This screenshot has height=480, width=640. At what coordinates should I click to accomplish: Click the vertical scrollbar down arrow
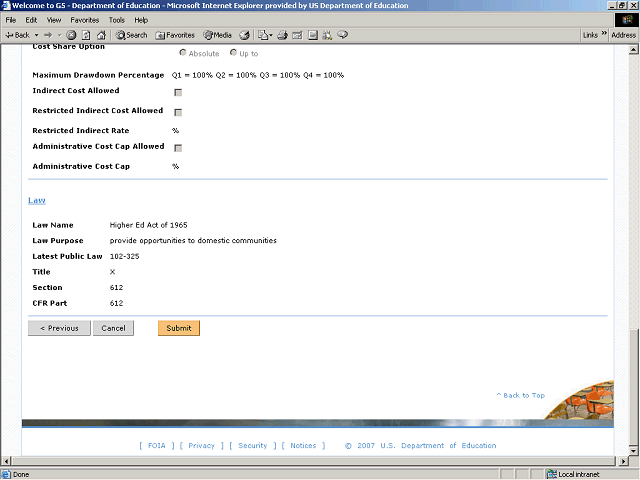pos(633,451)
